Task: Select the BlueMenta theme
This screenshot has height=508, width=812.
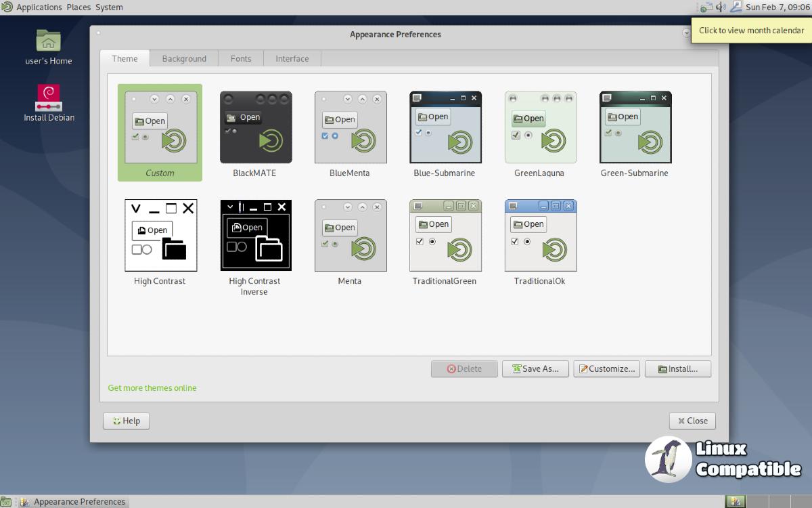Action: [351, 128]
